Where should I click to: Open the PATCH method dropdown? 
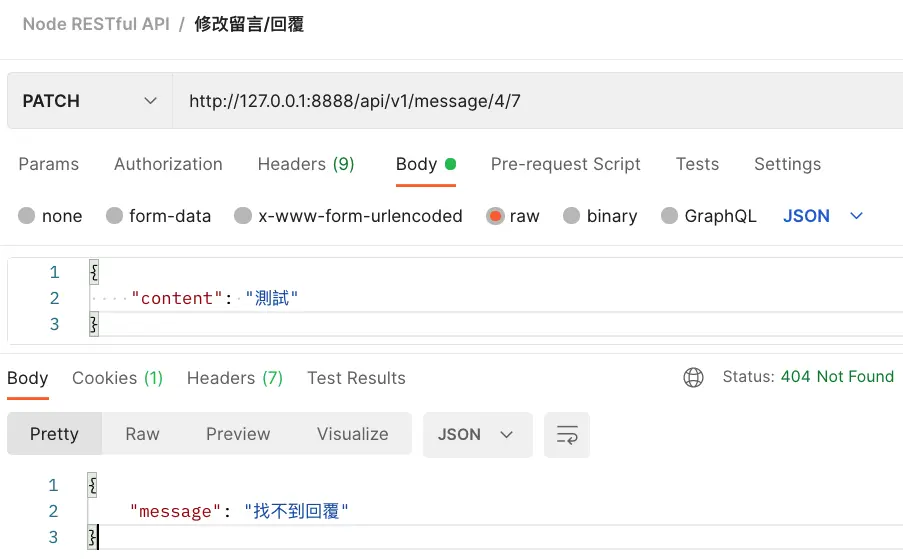(90, 101)
